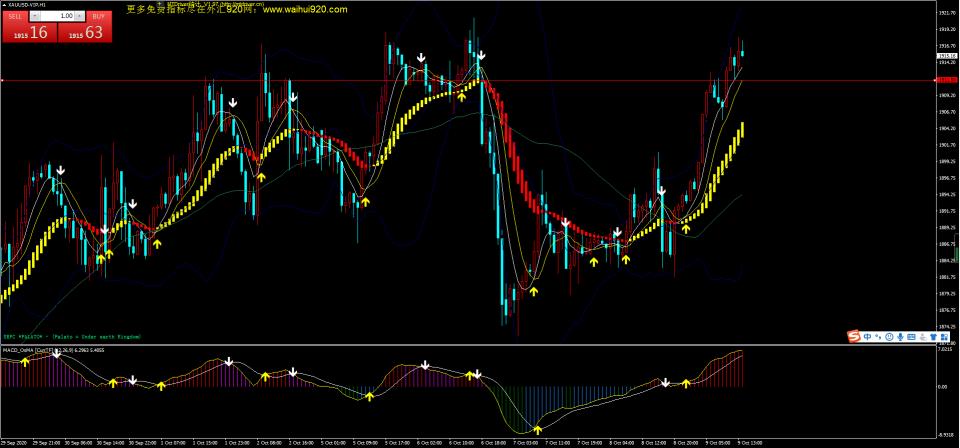Click the SELL one-click trading button

tap(16, 17)
